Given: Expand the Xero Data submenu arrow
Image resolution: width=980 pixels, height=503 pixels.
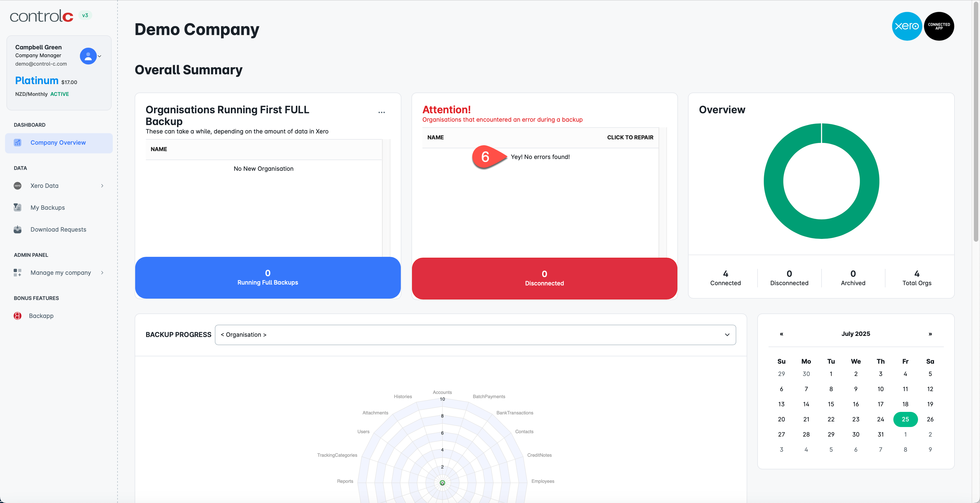Looking at the screenshot, I should click(102, 186).
